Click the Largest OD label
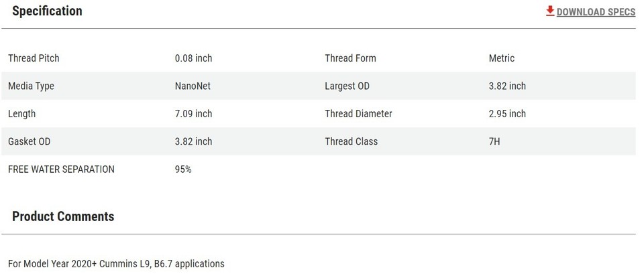The height and width of the screenshot is (278, 644). coord(347,86)
